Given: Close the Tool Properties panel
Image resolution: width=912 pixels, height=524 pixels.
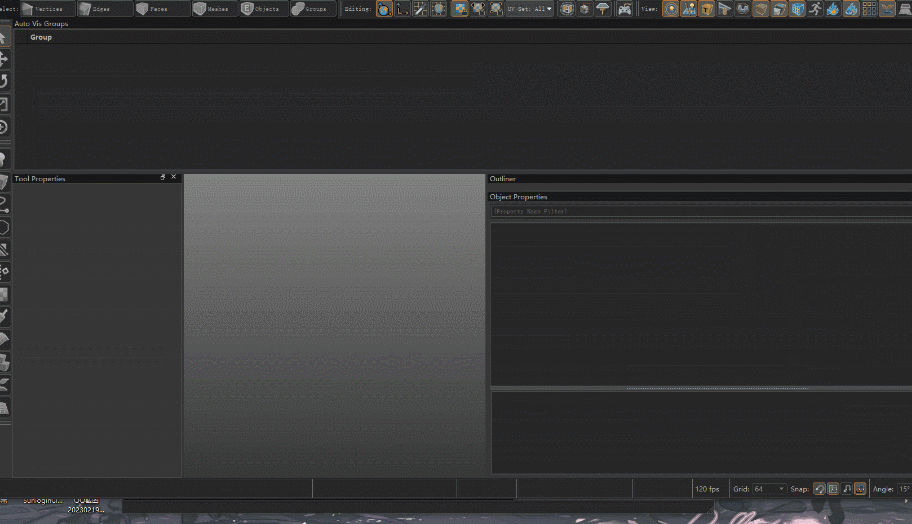Looking at the screenshot, I should point(173,177).
